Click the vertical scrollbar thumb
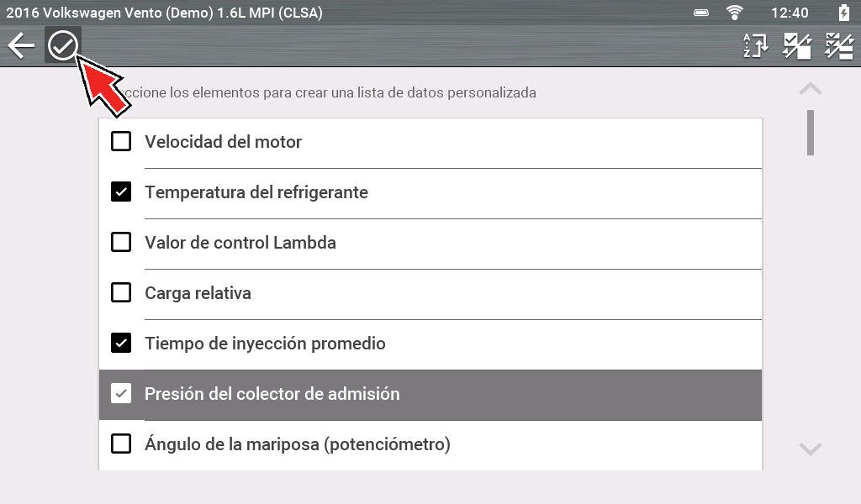Image resolution: width=861 pixels, height=504 pixels. point(811,133)
